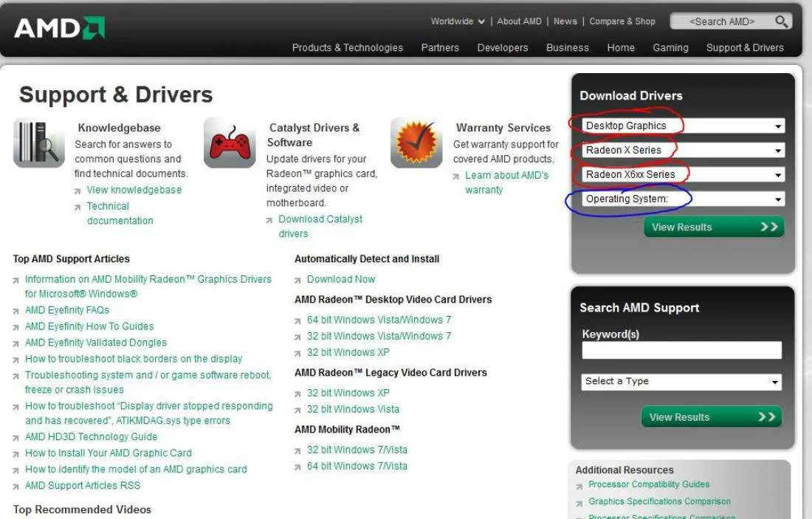Open the Desktop Graphics dropdown

point(683,126)
